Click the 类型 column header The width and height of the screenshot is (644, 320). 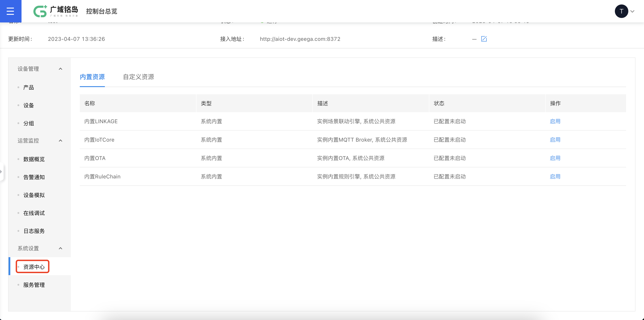point(254,103)
